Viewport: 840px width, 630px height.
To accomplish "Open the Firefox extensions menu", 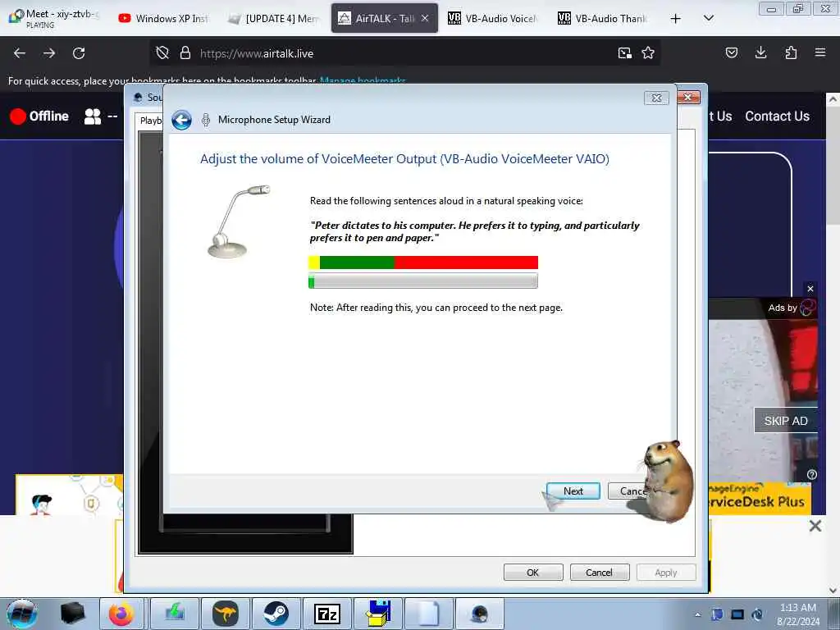I will pos(791,52).
